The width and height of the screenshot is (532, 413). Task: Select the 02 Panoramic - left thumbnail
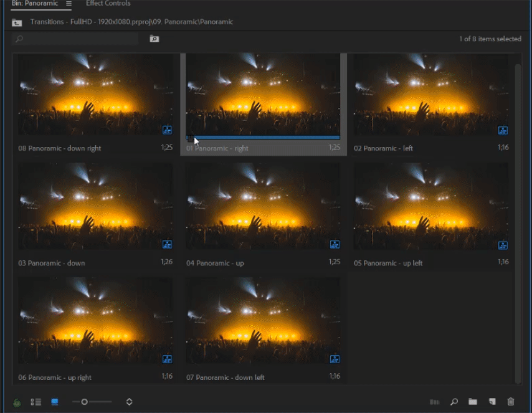tap(431, 94)
